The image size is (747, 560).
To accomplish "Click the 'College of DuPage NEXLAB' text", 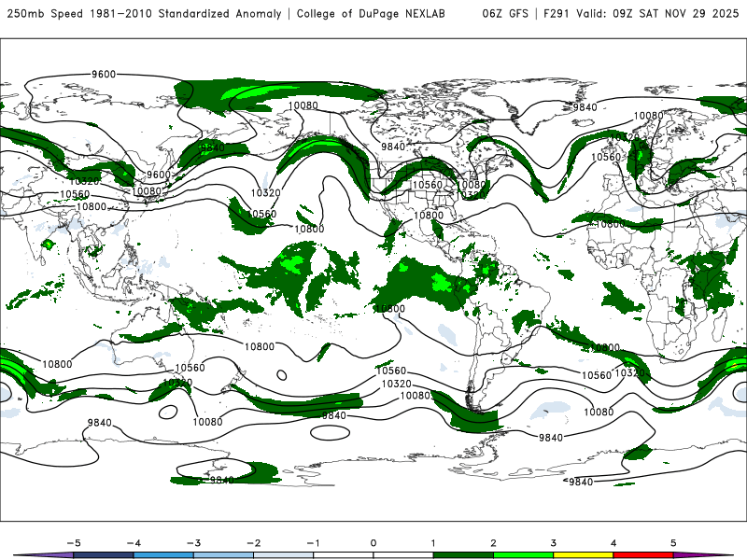I will coord(371,13).
